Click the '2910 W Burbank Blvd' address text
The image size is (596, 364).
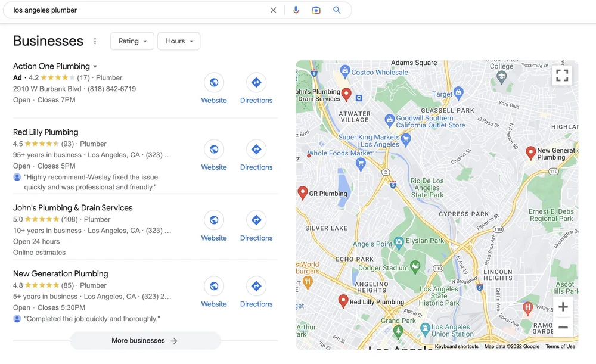tap(47, 89)
